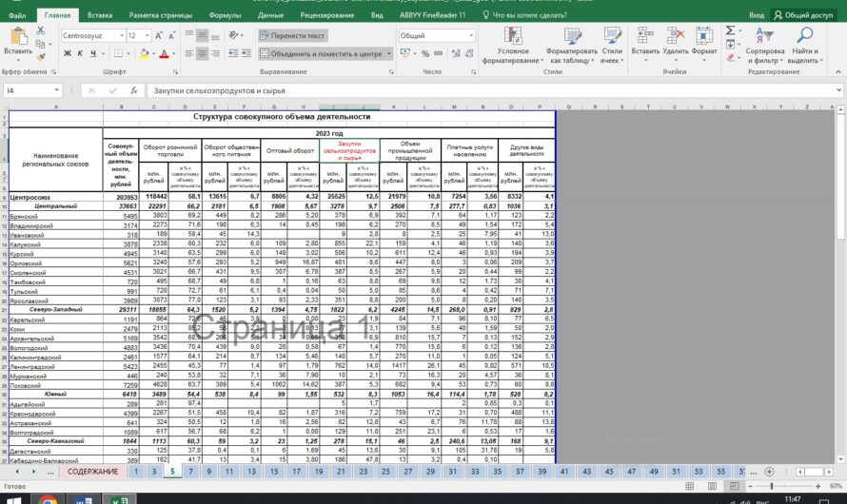Open the font size 12 dropdown
847x504 pixels.
[147, 35]
